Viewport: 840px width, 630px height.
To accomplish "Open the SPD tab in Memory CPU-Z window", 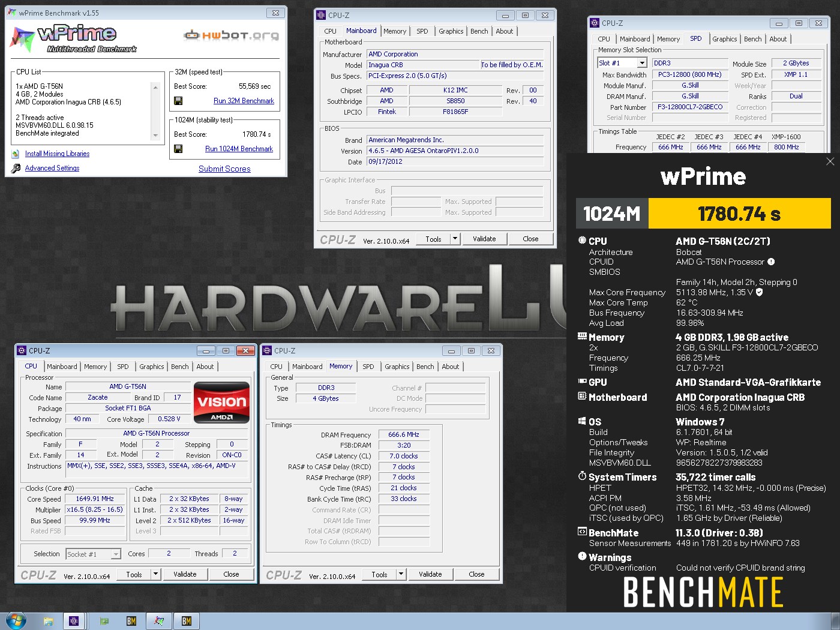I will tap(368, 367).
